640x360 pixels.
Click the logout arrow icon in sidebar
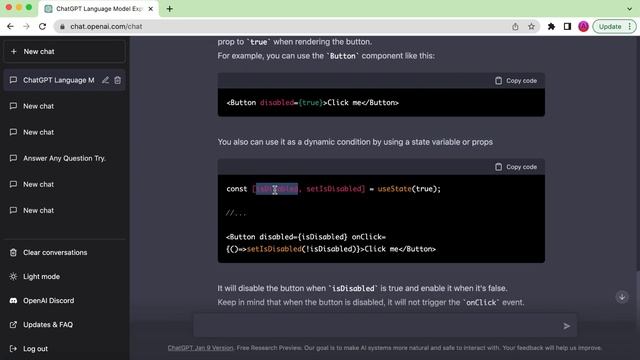tap(13, 349)
